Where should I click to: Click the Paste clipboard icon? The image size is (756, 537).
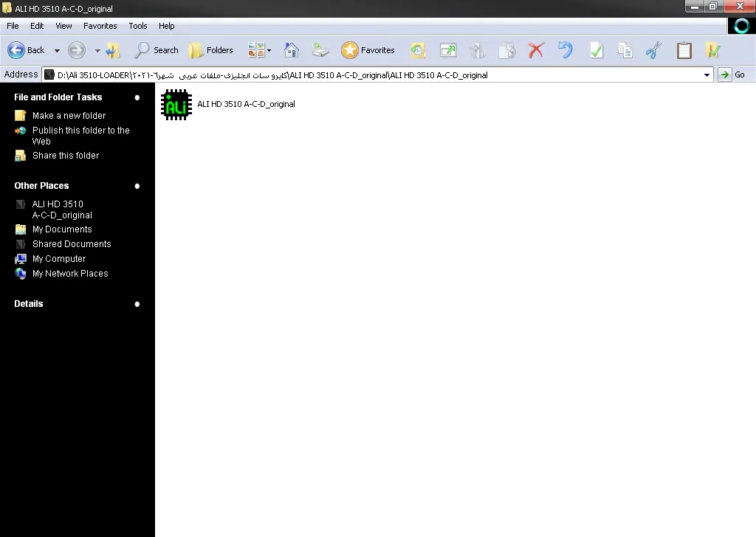[684, 50]
